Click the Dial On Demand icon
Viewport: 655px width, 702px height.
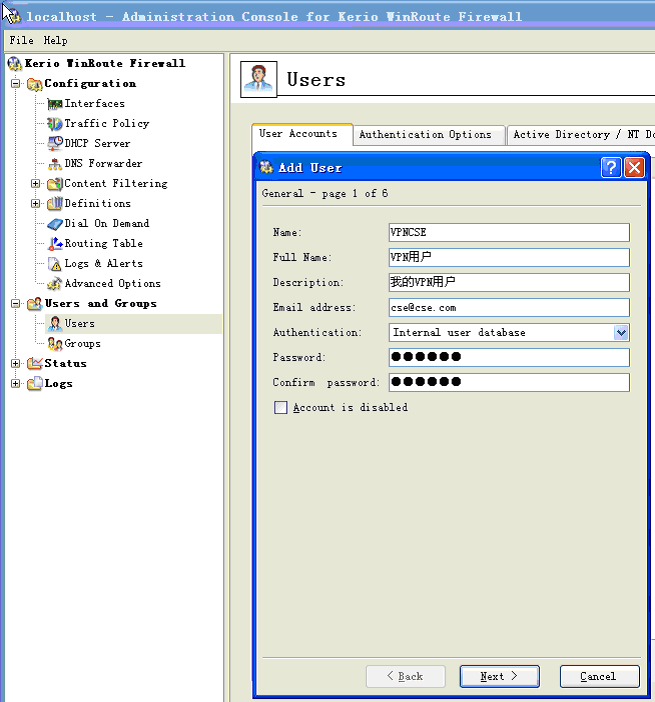pos(55,224)
